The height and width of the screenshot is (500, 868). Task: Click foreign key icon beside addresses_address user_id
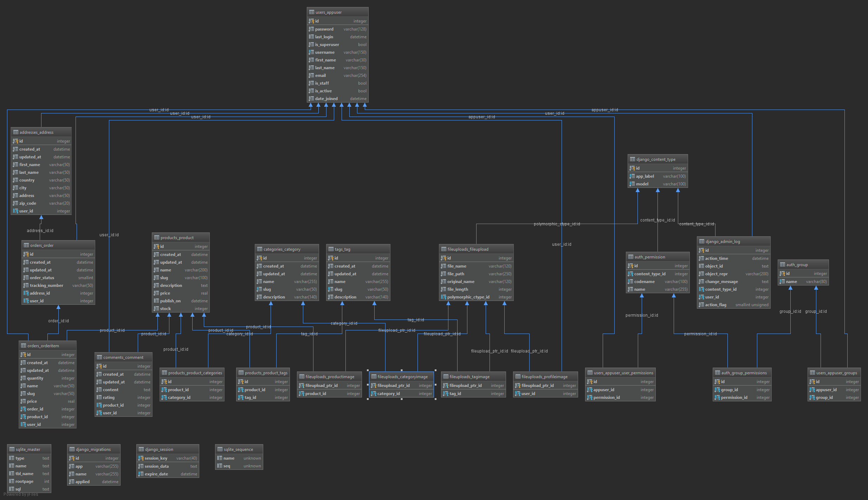point(15,211)
